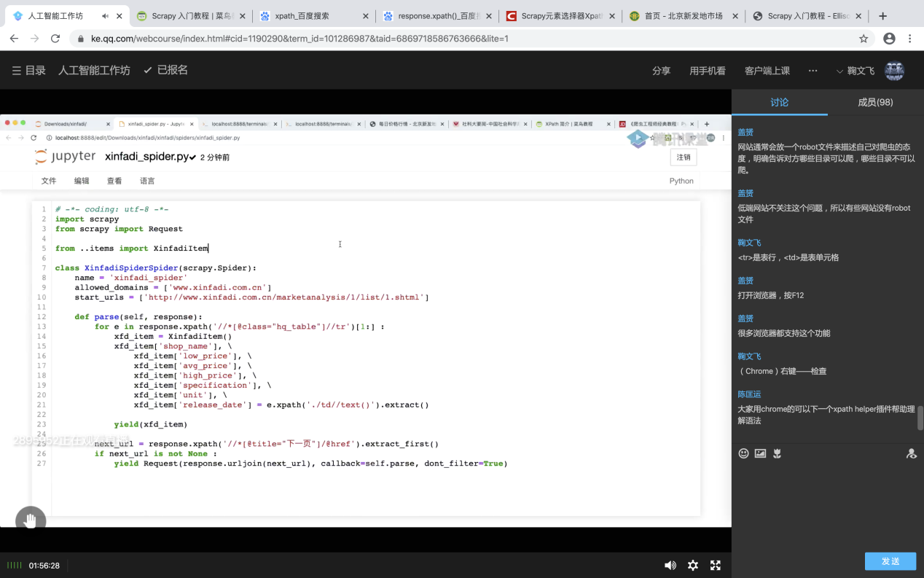The height and width of the screenshot is (578, 924).
Task: Open the 目录 course catalog menu
Action: [x=29, y=70]
